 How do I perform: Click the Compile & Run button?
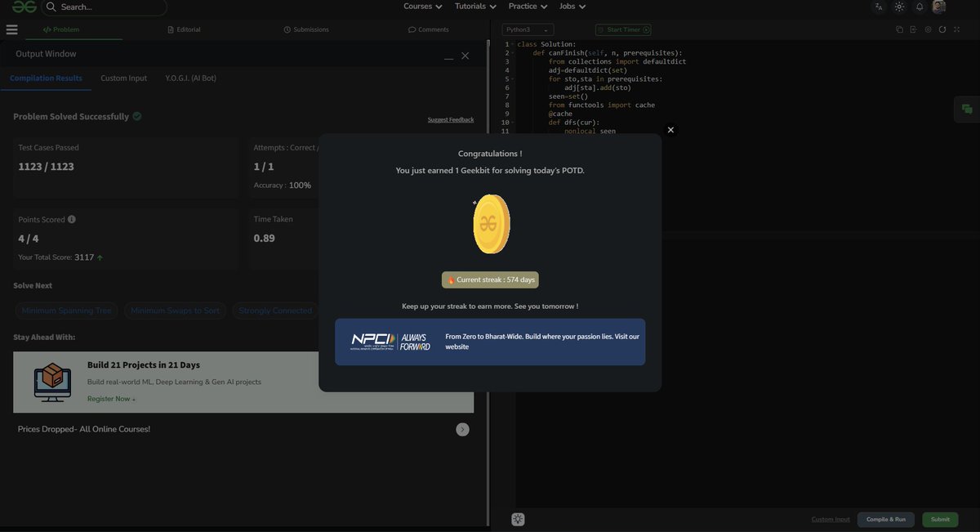click(x=886, y=519)
